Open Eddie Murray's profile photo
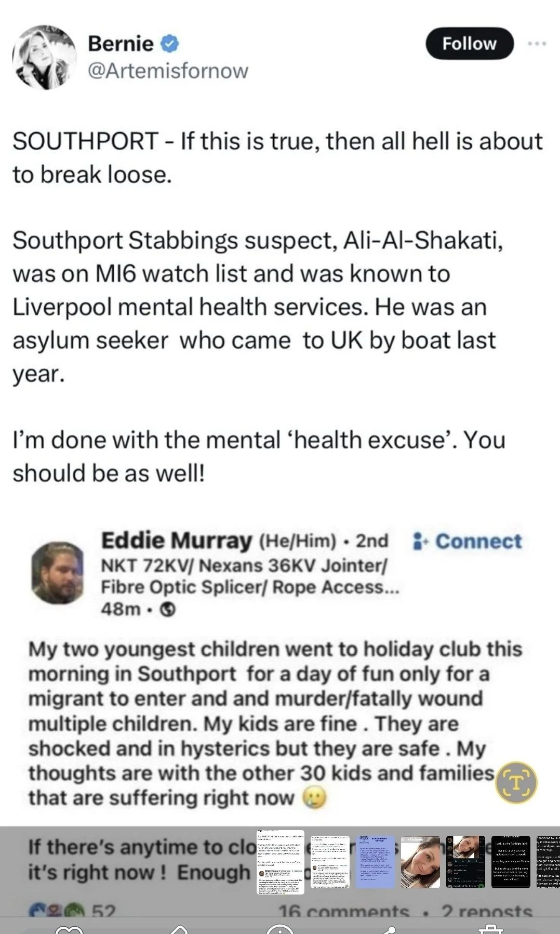Image resolution: width=560 pixels, height=934 pixels. click(x=57, y=572)
